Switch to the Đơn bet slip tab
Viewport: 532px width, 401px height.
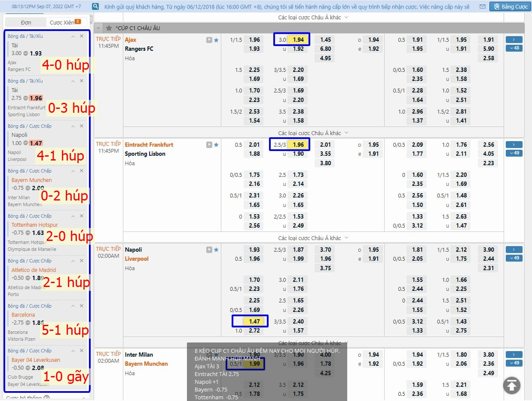pos(26,22)
